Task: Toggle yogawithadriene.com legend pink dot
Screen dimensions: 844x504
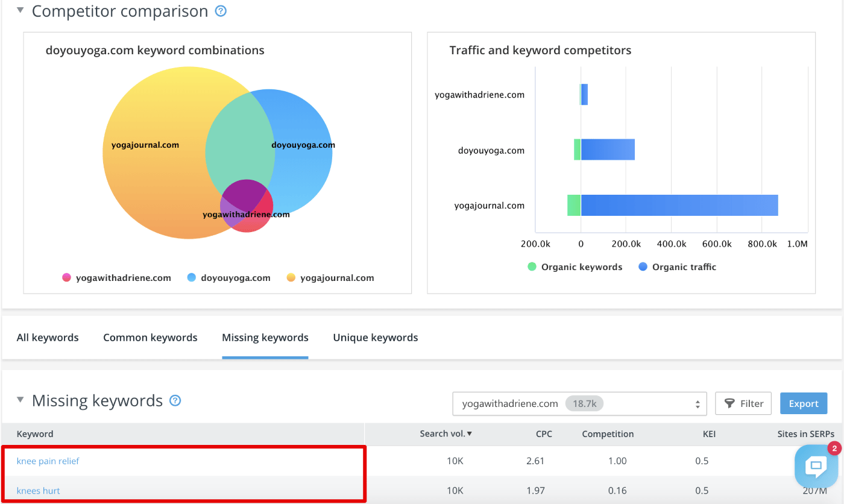Action: point(66,278)
